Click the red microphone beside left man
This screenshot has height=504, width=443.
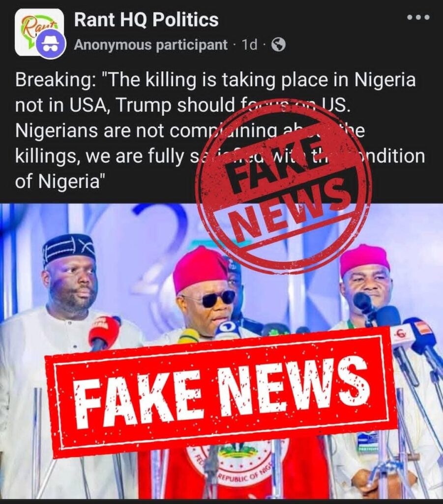(103, 332)
